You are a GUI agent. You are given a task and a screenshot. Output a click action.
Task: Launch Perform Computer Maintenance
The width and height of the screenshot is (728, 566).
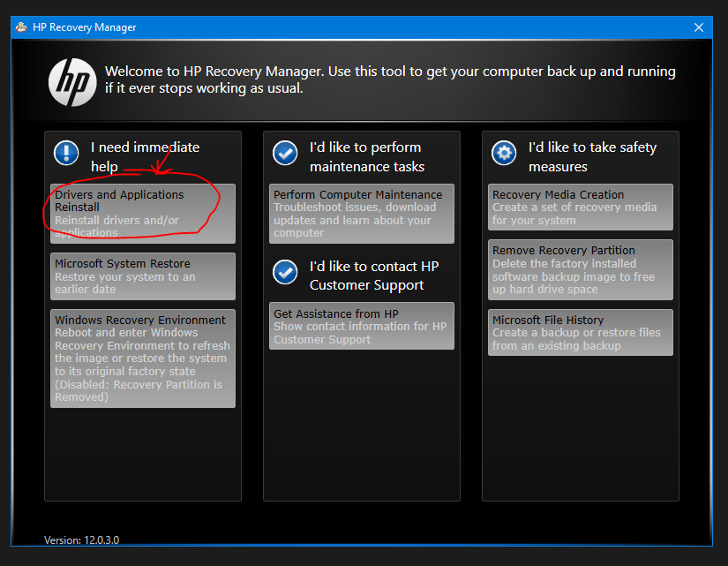click(361, 213)
